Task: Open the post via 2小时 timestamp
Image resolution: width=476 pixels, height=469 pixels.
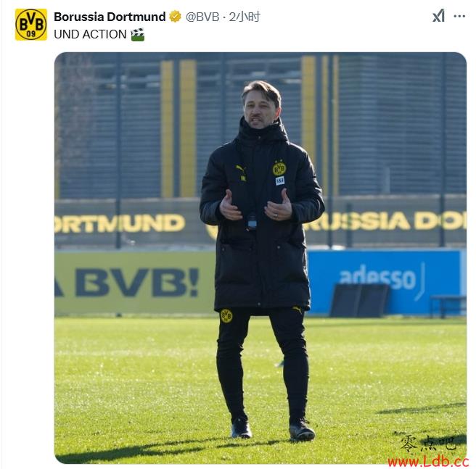Action: [x=245, y=17]
